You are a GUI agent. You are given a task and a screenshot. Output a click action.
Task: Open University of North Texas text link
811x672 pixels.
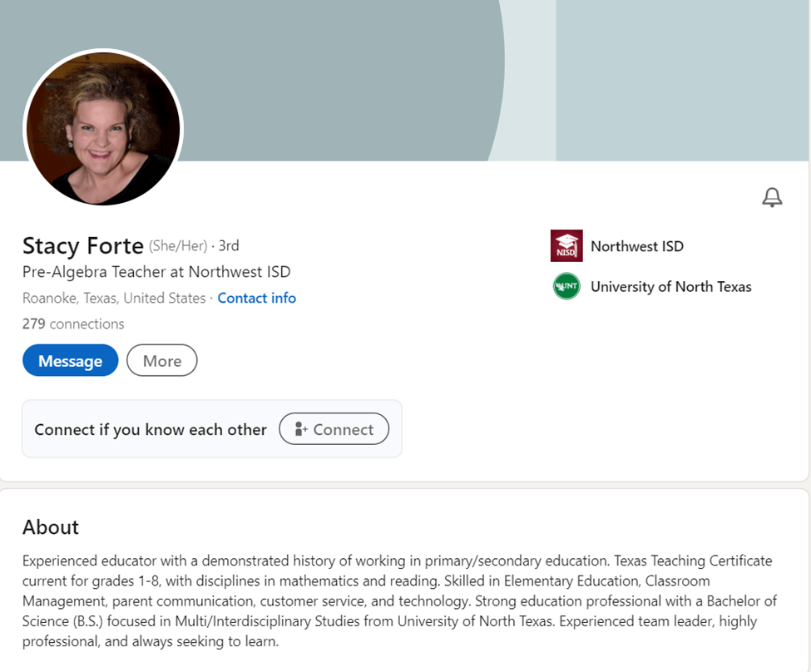pos(670,287)
